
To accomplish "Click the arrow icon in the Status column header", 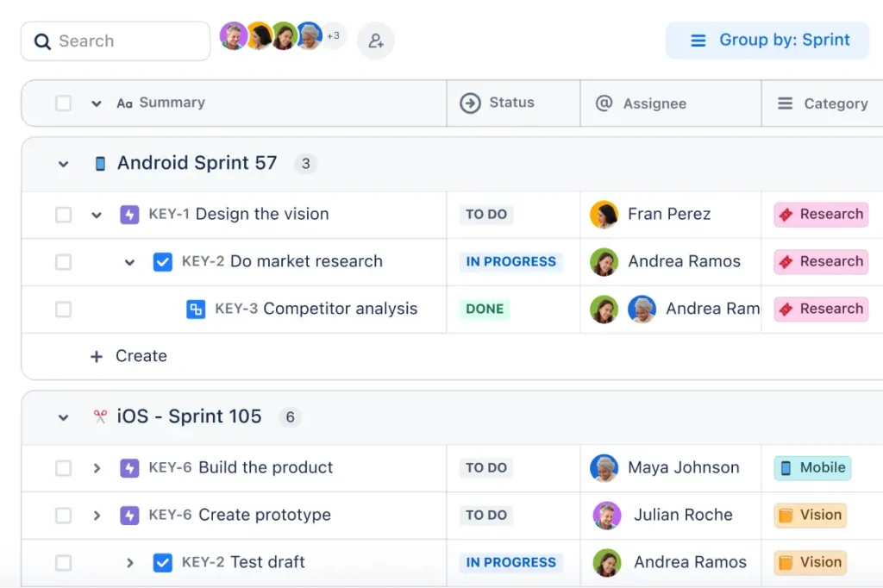I will 470,103.
